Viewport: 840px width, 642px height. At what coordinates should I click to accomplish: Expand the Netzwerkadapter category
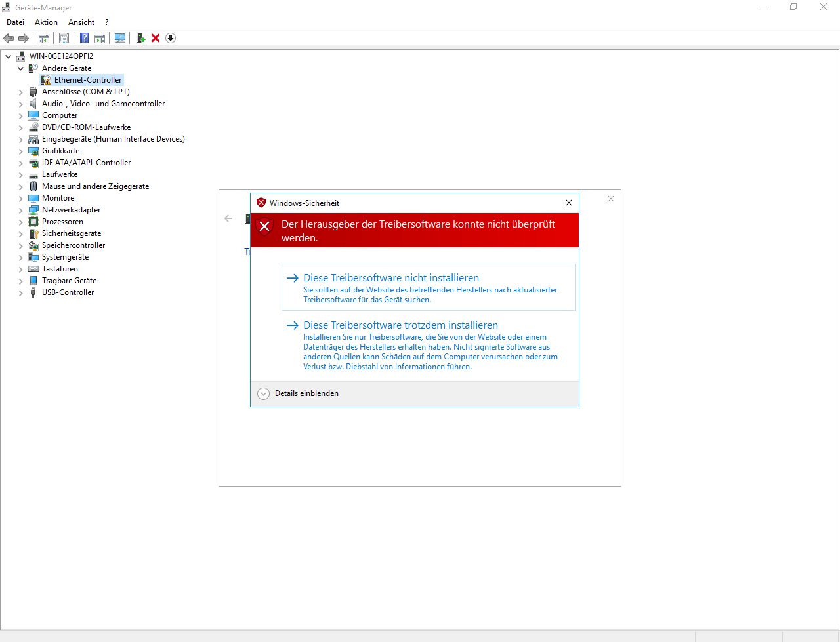pos(21,210)
